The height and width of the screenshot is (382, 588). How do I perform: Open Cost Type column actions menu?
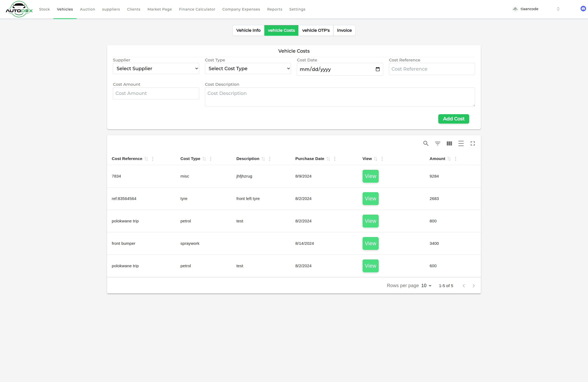pyautogui.click(x=211, y=159)
